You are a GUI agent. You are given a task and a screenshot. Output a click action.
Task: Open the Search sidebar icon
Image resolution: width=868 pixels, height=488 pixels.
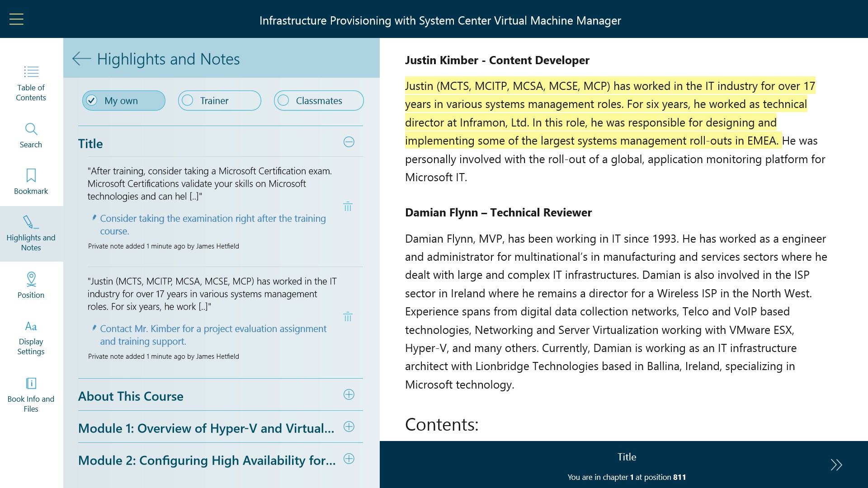pyautogui.click(x=31, y=135)
